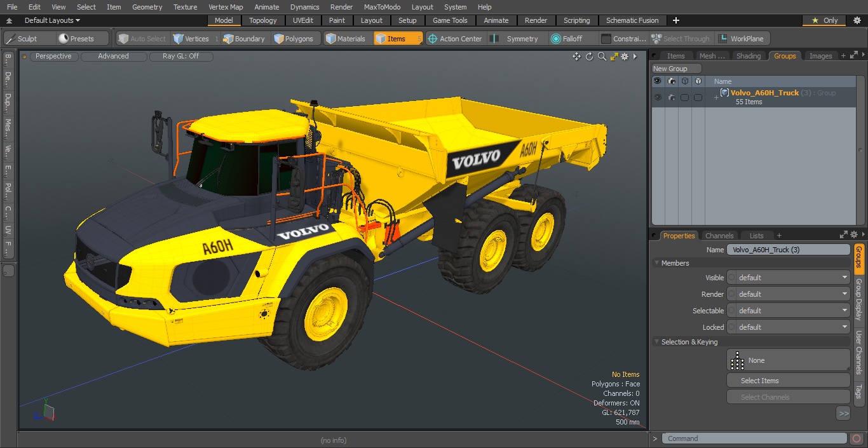Click the Visible channel keyframe circle
This screenshot has height=448, width=868.
[x=731, y=278]
